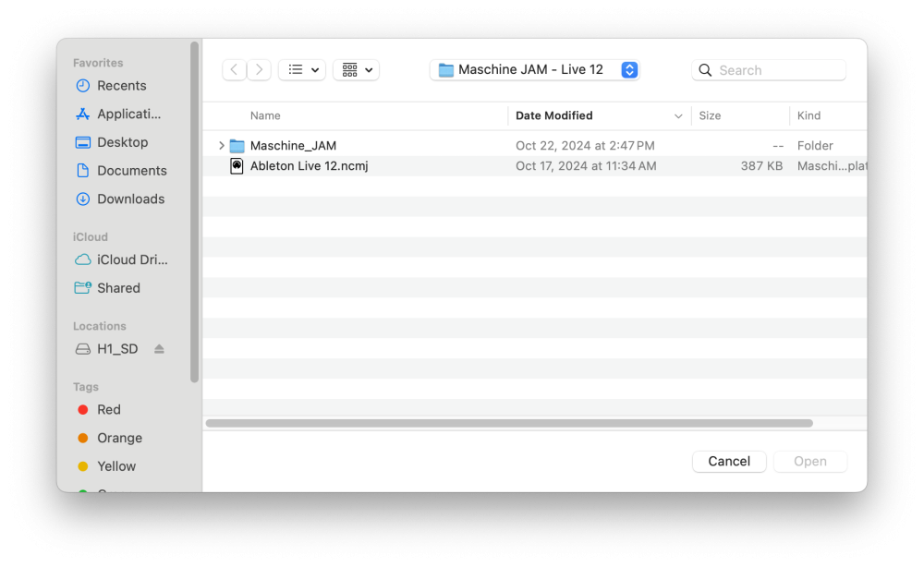Sort by the Kind column
Image resolution: width=924 pixels, height=567 pixels.
tap(808, 116)
